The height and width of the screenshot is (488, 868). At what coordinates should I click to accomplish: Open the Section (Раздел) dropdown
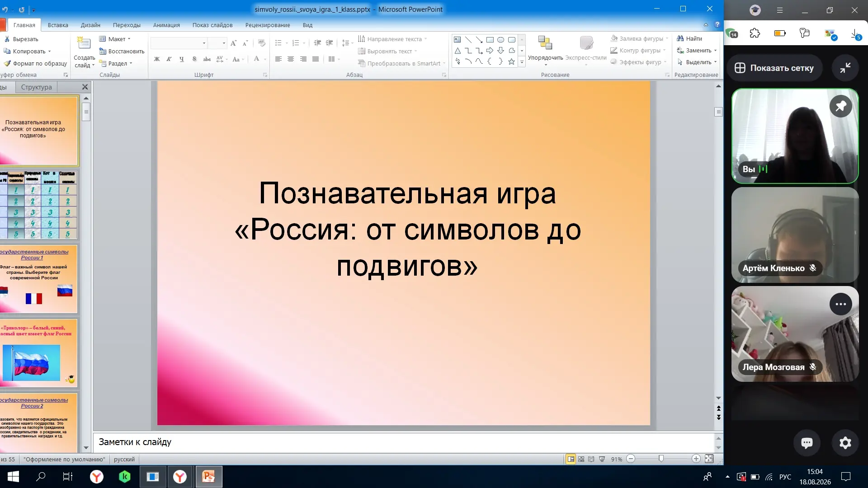116,64
